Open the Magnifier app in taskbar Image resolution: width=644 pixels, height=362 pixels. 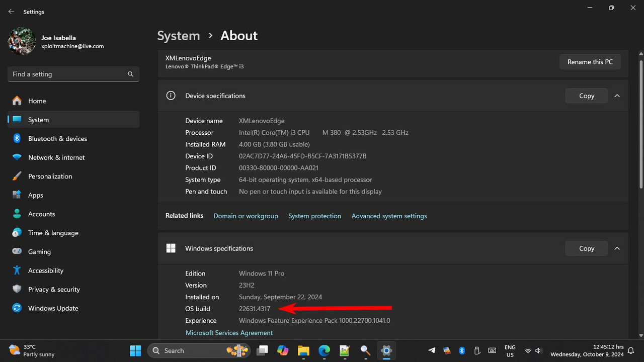[365, 350]
